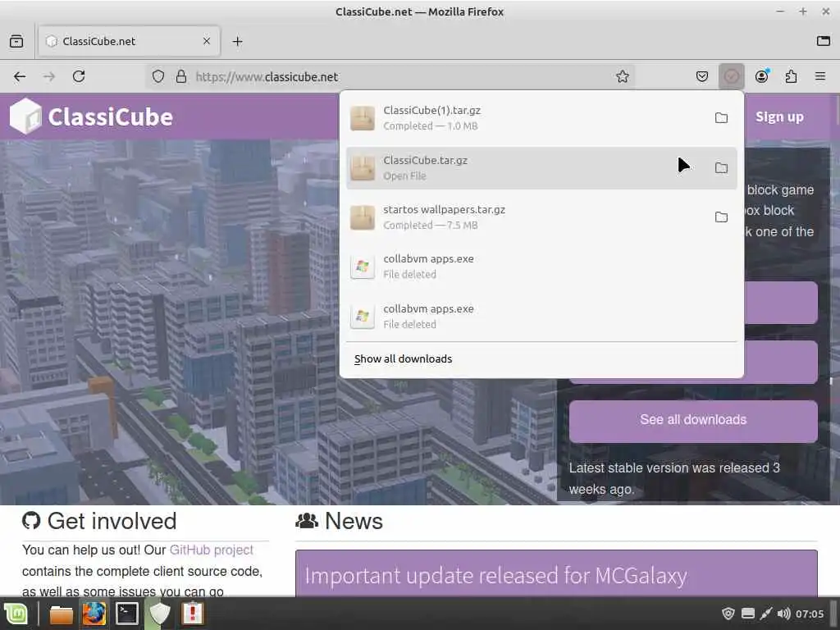Open the Extensions puzzle icon
This screenshot has height=630, width=840.
click(x=791, y=76)
